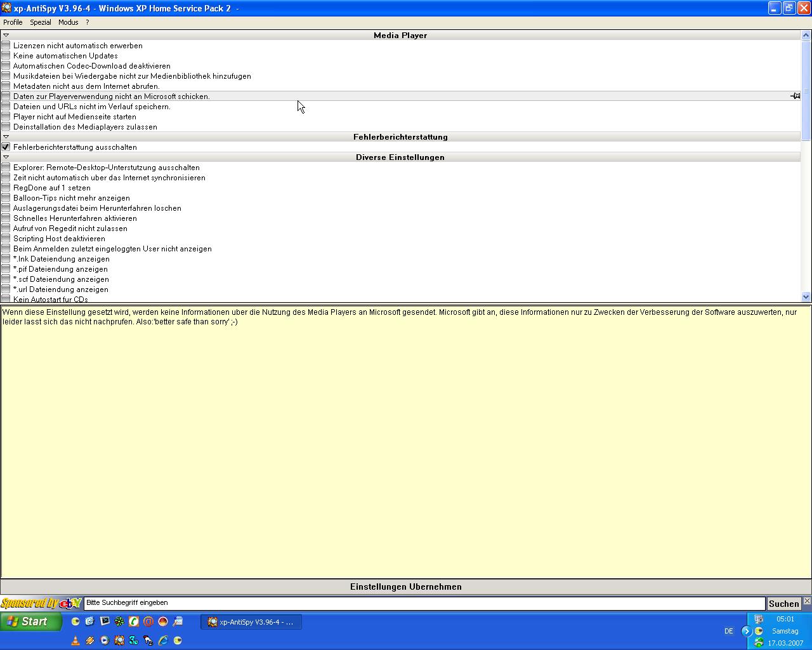Click yellow eyeball icon next to Start button
812x650 pixels.
pyautogui.click(x=75, y=621)
